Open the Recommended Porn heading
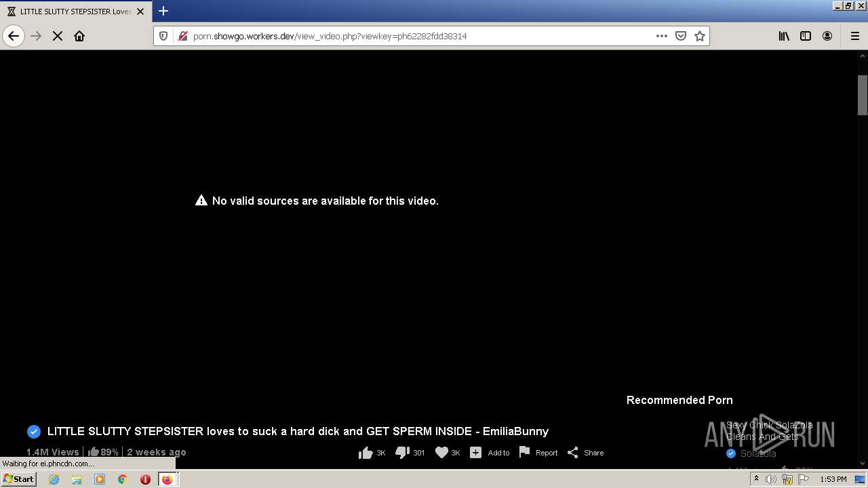This screenshot has height=488, width=868. tap(679, 400)
